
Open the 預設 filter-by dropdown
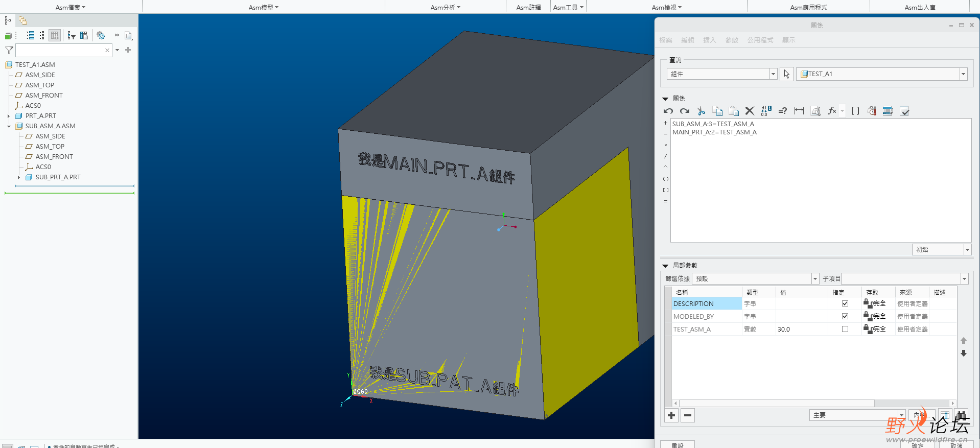point(815,279)
